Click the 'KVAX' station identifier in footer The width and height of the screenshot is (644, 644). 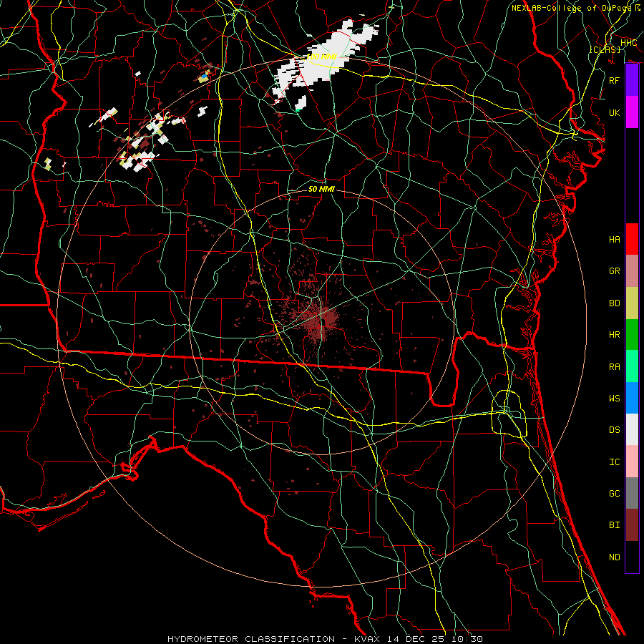[x=366, y=639]
